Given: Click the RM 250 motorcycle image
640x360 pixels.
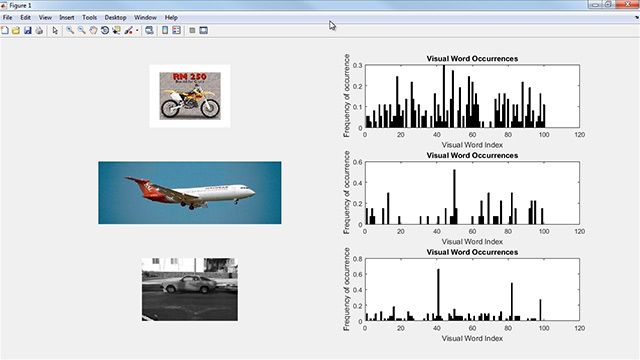Looking at the screenshot, I should 190,96.
